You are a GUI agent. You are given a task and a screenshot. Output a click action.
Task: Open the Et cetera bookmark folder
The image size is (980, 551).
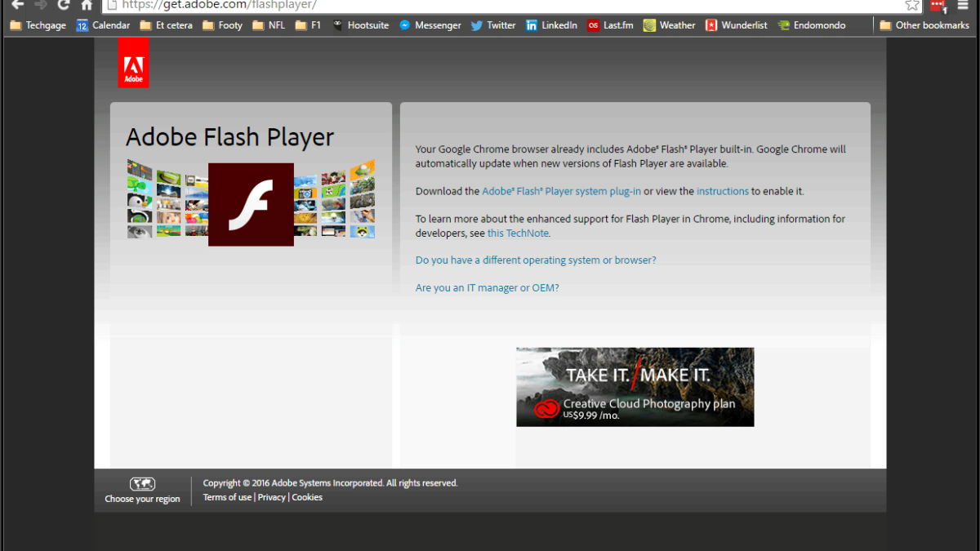click(166, 25)
